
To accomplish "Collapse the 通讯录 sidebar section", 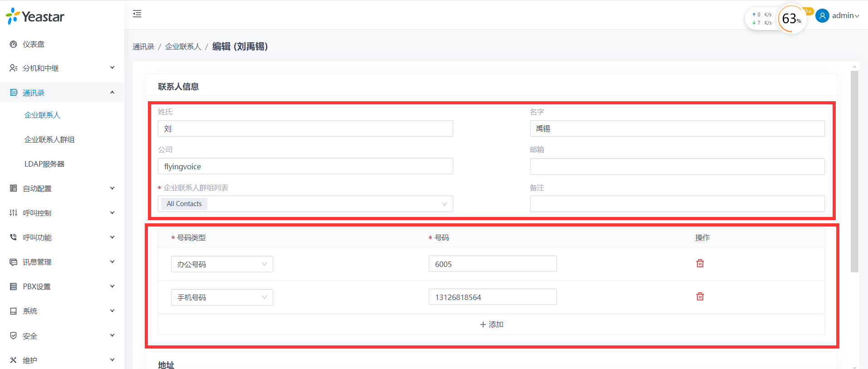I will (x=112, y=93).
